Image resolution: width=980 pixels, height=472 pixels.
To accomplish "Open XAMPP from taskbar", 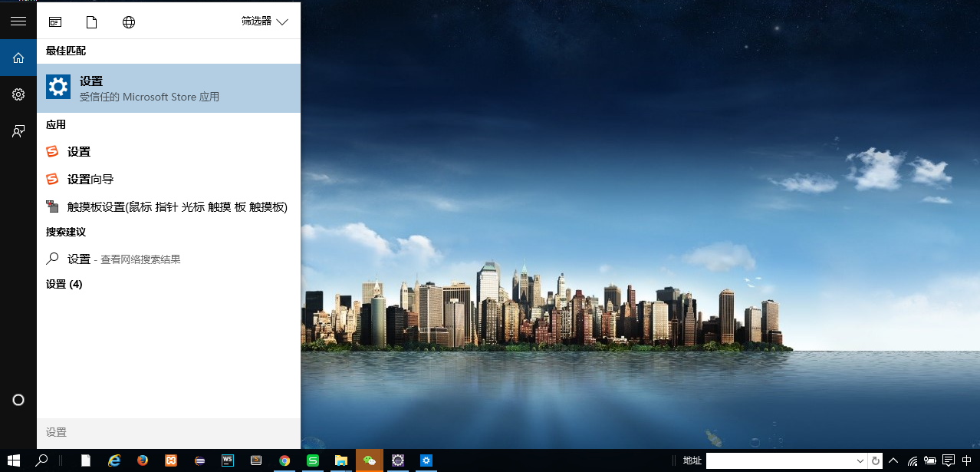I will (171, 460).
